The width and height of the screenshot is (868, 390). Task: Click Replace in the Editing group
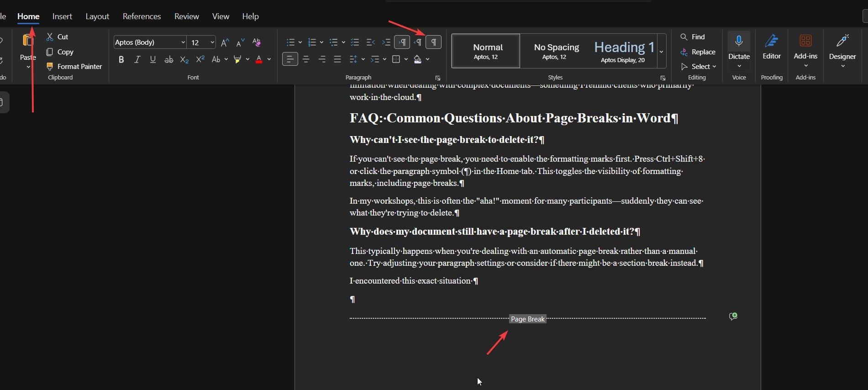tap(698, 52)
